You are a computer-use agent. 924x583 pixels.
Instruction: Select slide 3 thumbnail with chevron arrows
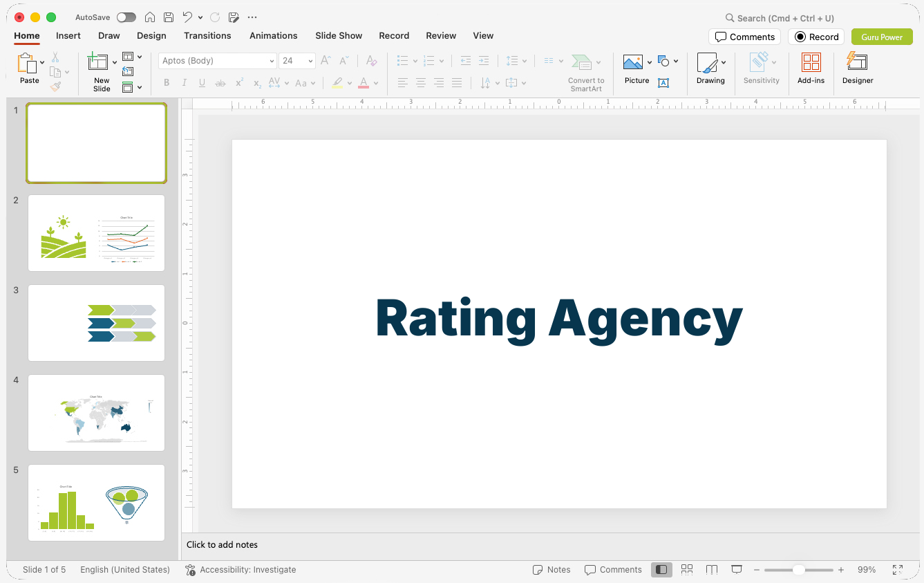tap(97, 323)
